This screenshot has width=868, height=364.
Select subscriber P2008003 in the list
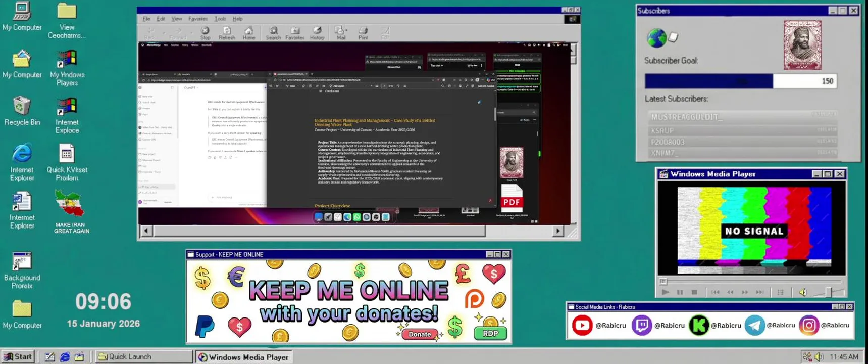tap(742, 142)
